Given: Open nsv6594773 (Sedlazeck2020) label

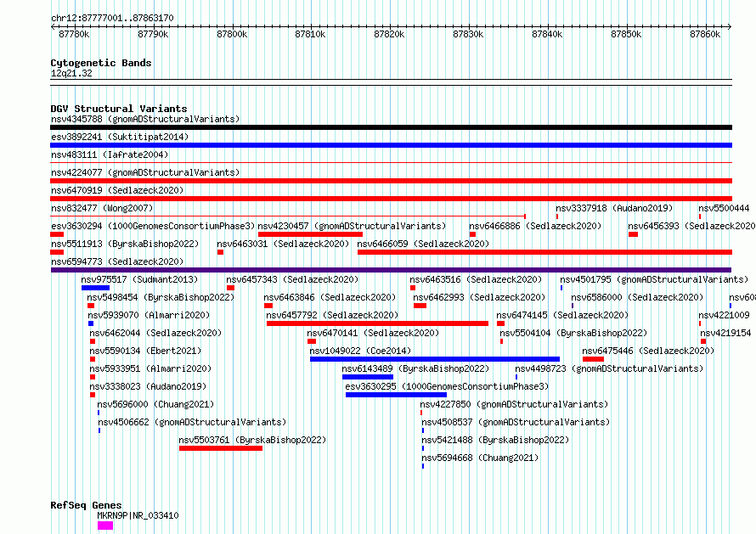Looking at the screenshot, I should (117, 261).
